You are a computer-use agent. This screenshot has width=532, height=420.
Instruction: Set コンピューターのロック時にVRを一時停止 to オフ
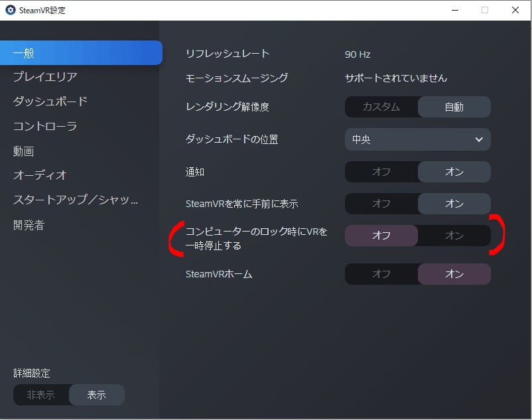(x=381, y=236)
